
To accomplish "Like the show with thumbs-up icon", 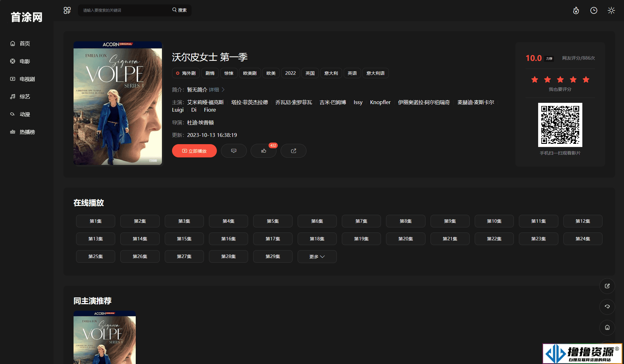I will point(264,151).
